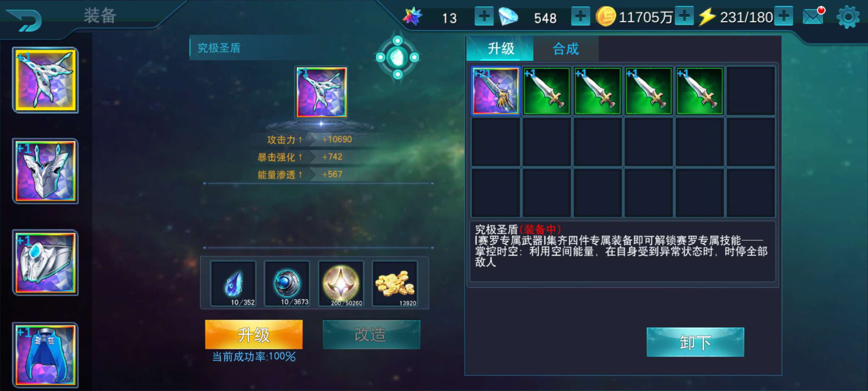Select the helmet armor equipment slot
This screenshot has width=868, height=391.
pyautogui.click(x=46, y=171)
